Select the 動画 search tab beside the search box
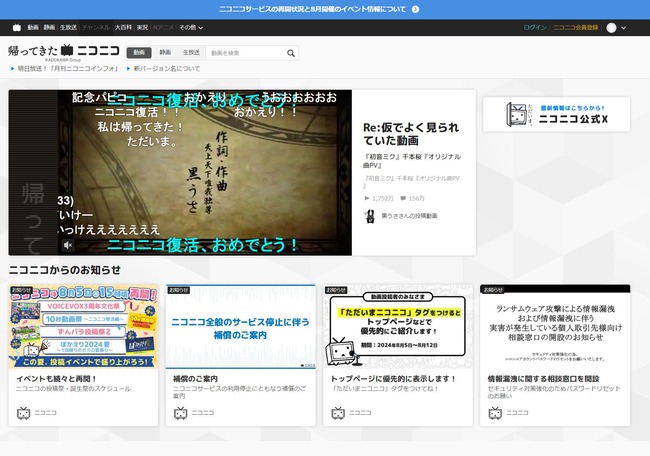The height and width of the screenshot is (456, 650). [139, 53]
